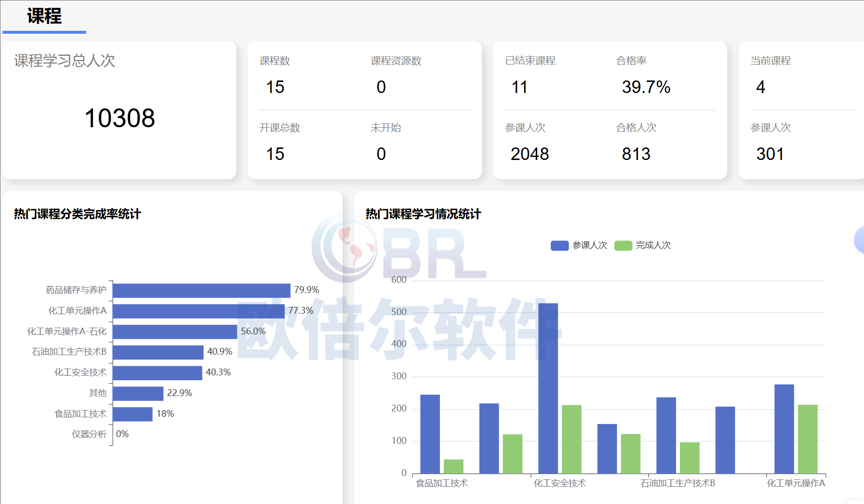Screen dimensions: 864x504
Task: Click the 40.3% bar for 化工安全技术
Action: tap(157, 373)
